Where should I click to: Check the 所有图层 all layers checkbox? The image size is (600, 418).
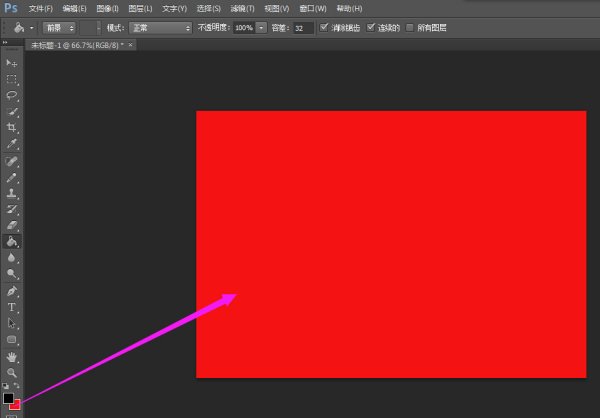tap(410, 28)
